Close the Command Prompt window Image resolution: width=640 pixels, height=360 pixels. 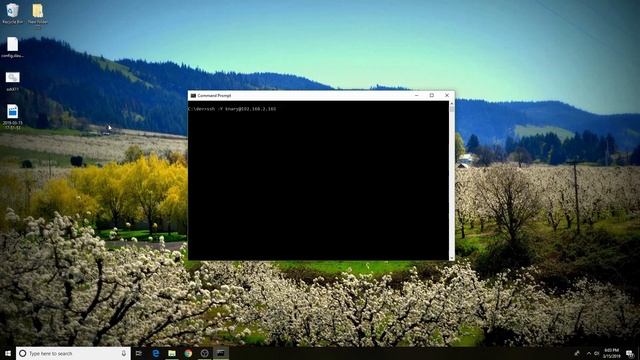[x=447, y=96]
